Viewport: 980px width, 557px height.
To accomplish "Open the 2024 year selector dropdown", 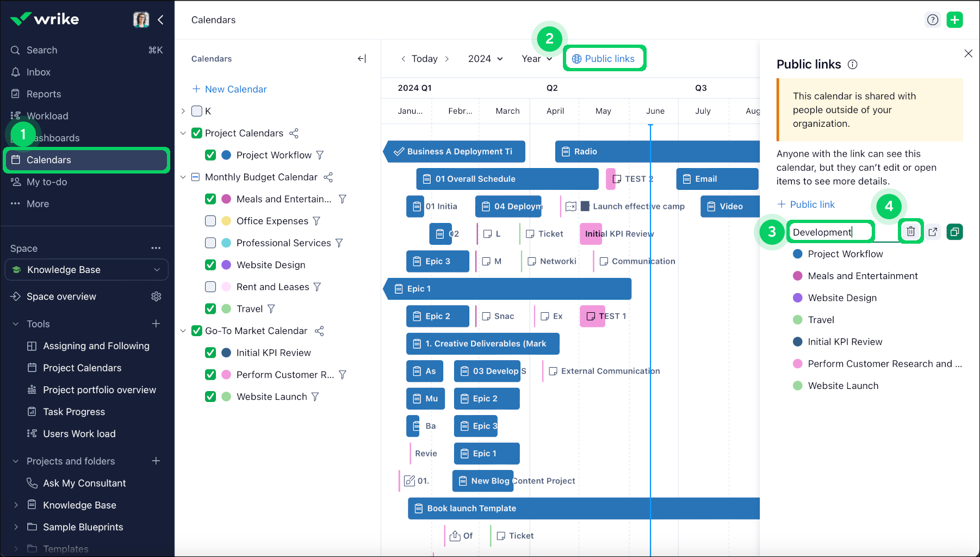I will (x=485, y=58).
